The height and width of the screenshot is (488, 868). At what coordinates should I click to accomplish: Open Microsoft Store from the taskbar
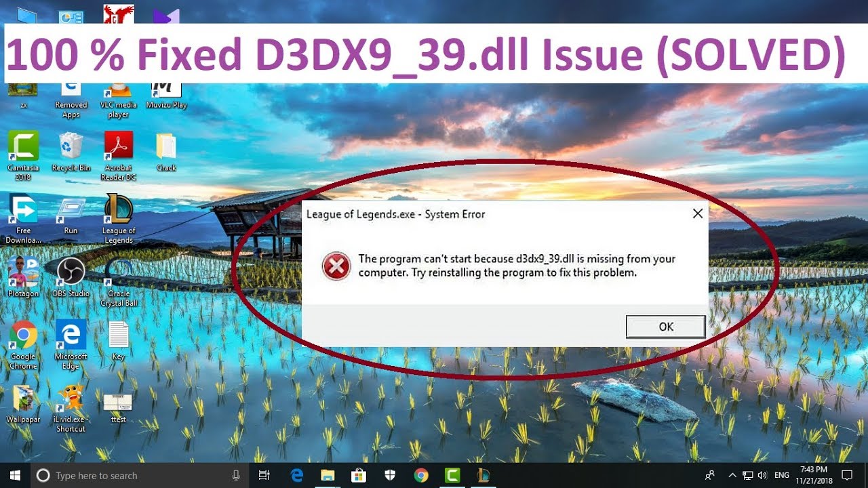coord(359,475)
